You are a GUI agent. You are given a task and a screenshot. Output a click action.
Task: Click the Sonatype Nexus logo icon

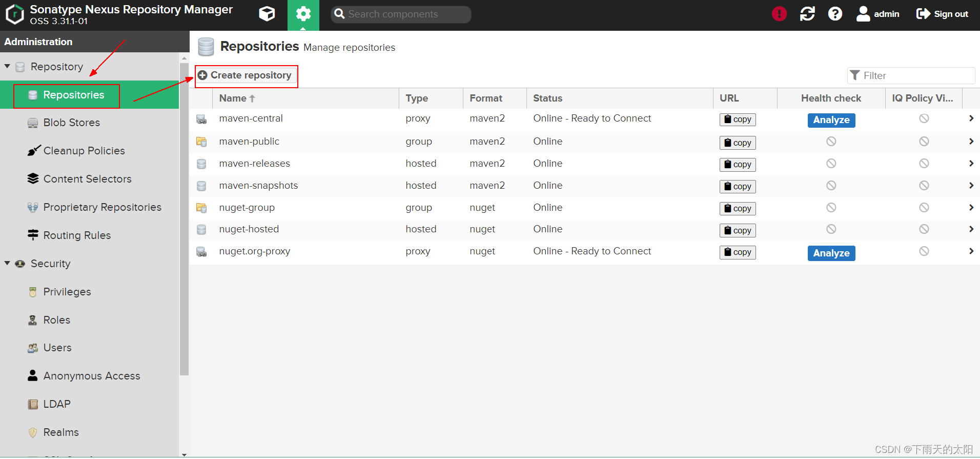[15, 14]
